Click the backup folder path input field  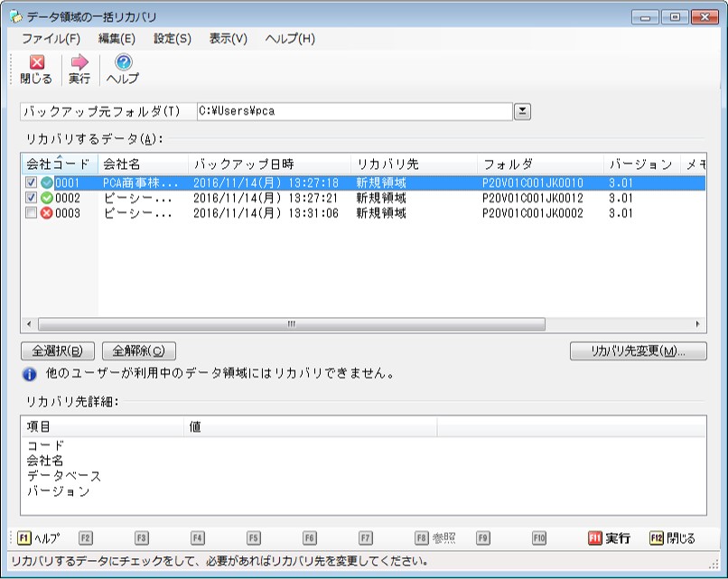tap(355, 111)
